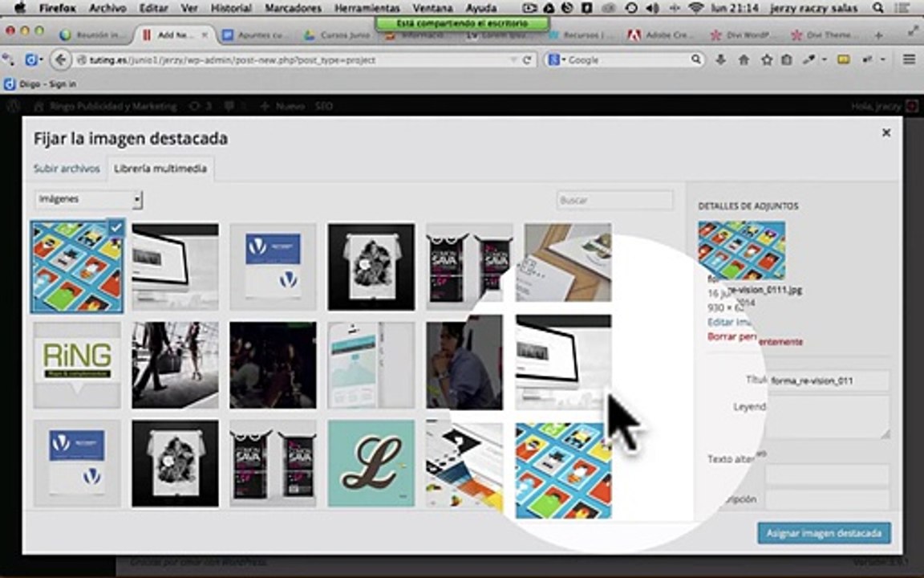The height and width of the screenshot is (578, 924).
Task: Click the Wi-Fi icon in the menu bar
Action: pos(696,8)
